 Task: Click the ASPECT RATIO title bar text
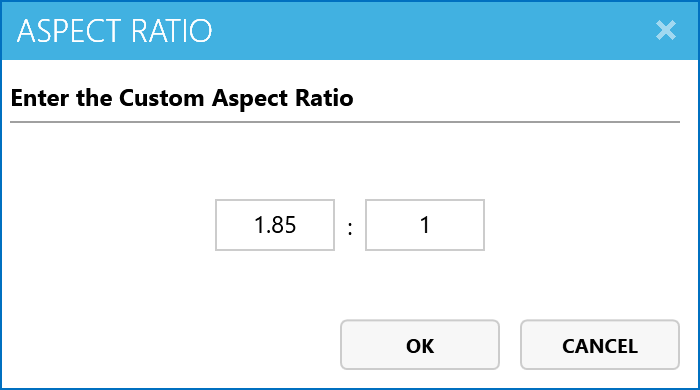pos(114,31)
